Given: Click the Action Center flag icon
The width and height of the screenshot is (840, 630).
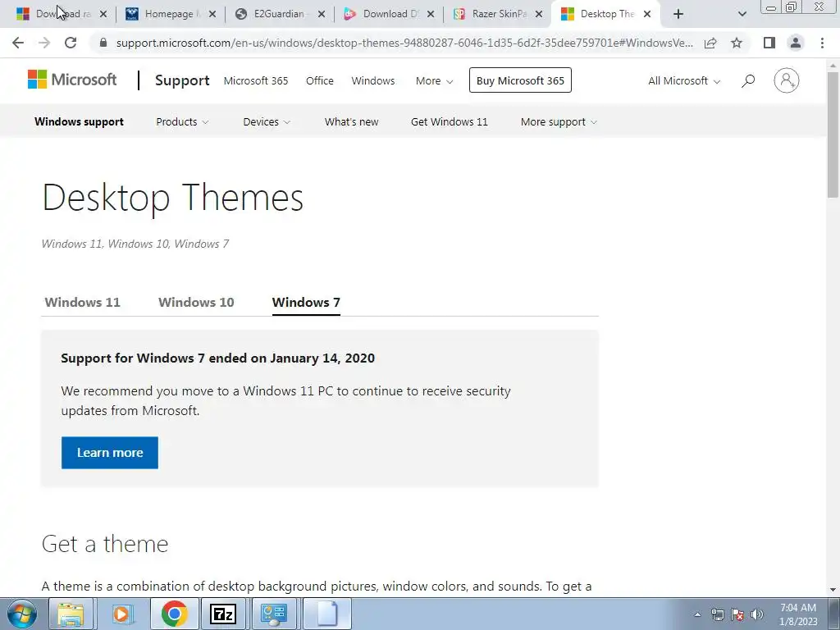Looking at the screenshot, I should [737, 614].
